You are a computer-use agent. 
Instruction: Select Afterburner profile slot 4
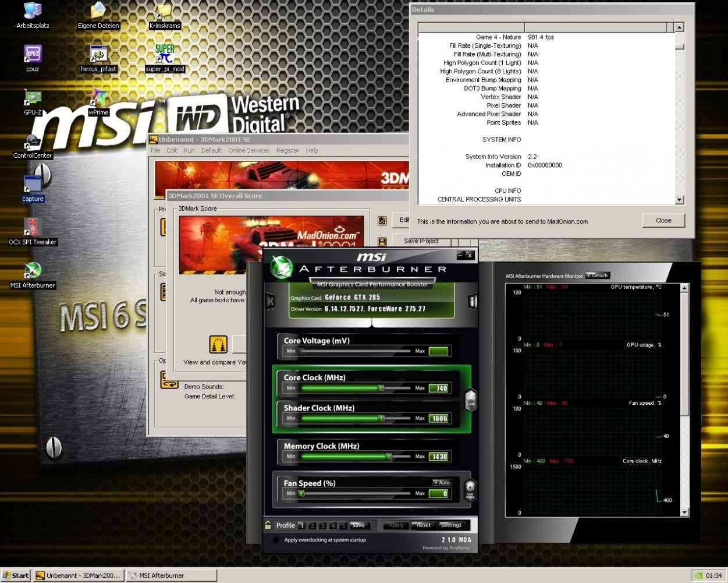pyautogui.click(x=333, y=525)
